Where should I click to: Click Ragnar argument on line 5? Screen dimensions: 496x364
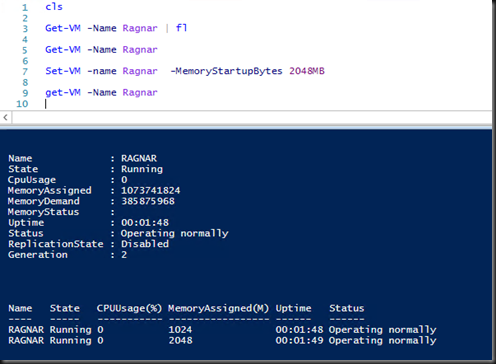click(140, 50)
